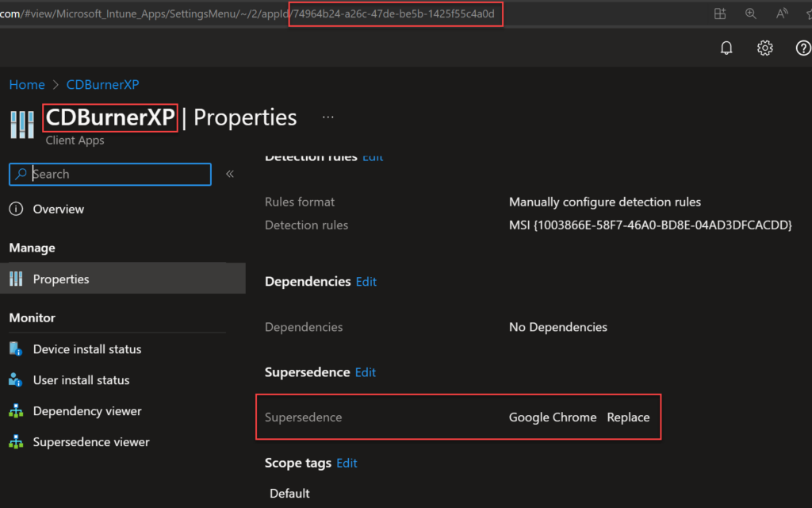This screenshot has width=812, height=508.
Task: Click the browser address bar URL
Action: click(248, 14)
